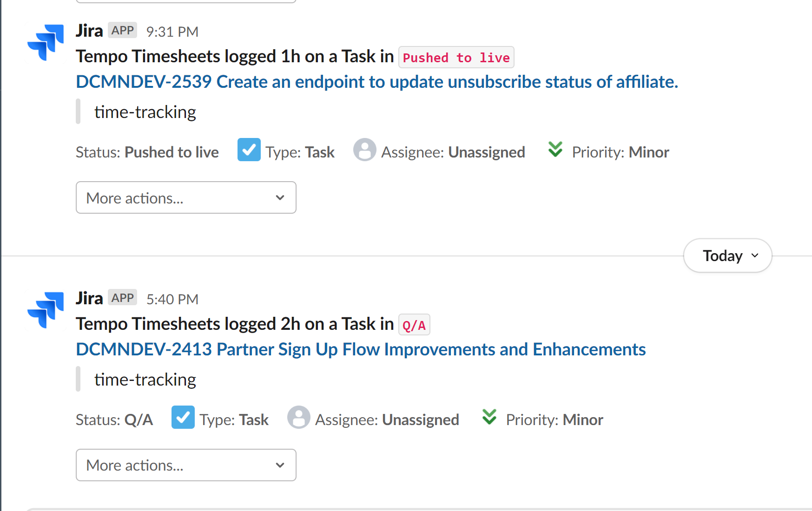The width and height of the screenshot is (812, 511).
Task: Click 'Status: Q/A' text
Action: pos(114,419)
